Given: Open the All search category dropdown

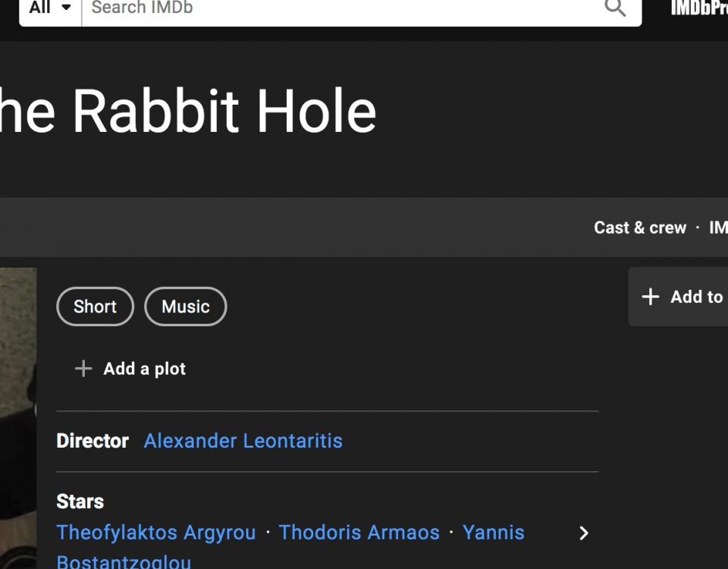Looking at the screenshot, I should 50,8.
